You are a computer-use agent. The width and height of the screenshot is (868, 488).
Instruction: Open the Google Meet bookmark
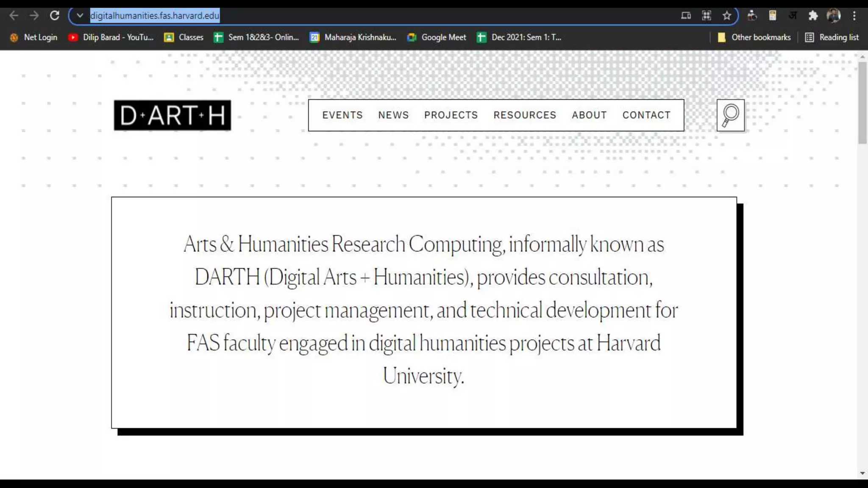point(437,37)
